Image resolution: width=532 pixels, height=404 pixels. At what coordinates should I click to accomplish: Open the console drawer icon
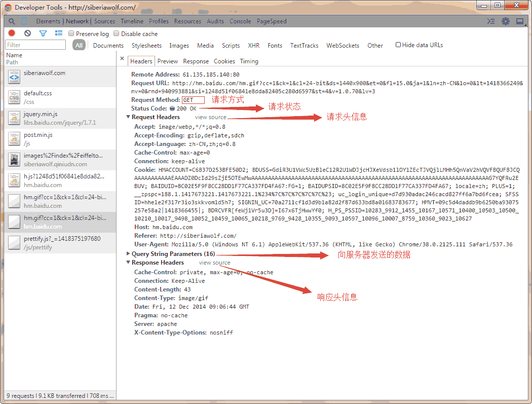[x=490, y=21]
